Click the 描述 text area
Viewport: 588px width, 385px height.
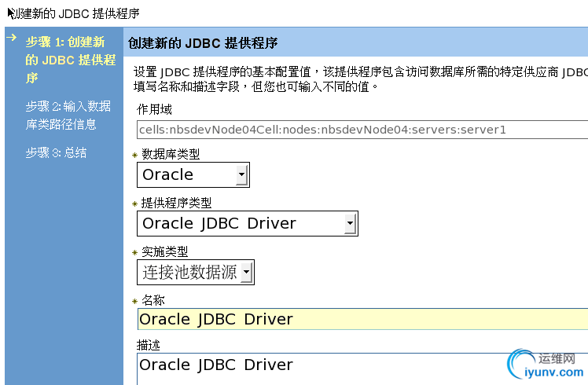pyautogui.click(x=362, y=368)
